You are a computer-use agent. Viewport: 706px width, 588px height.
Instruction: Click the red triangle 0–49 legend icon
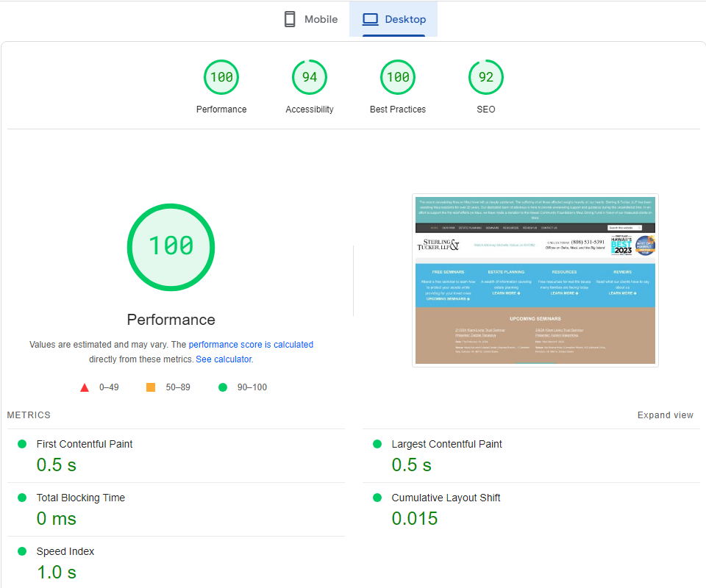84,387
